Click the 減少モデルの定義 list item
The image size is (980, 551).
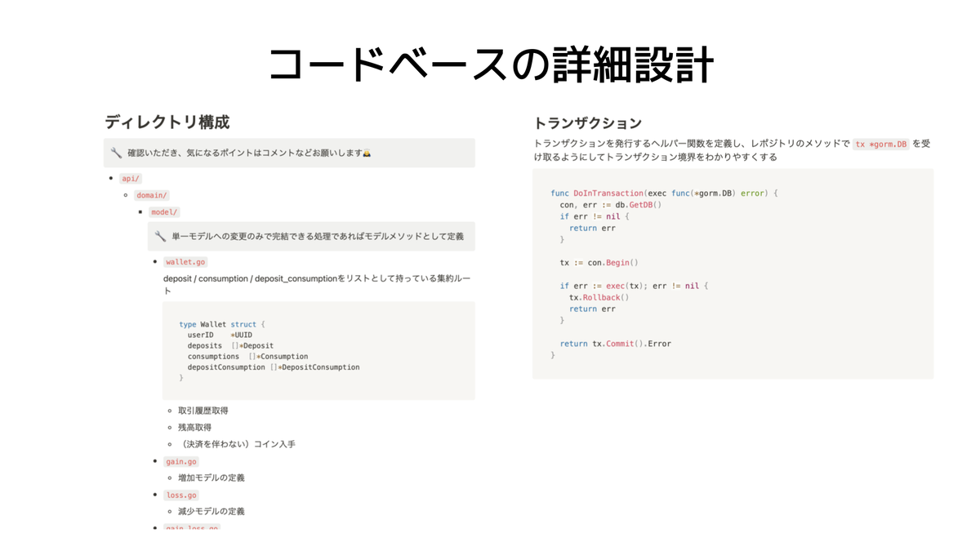212,511
